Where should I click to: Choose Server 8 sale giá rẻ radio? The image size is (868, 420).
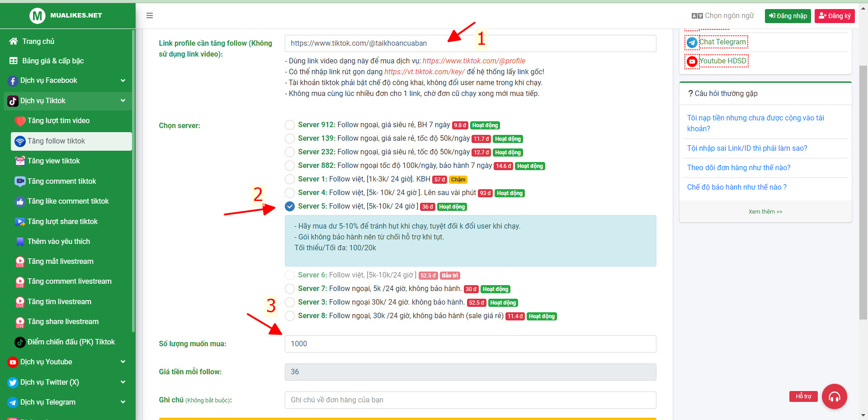click(290, 316)
